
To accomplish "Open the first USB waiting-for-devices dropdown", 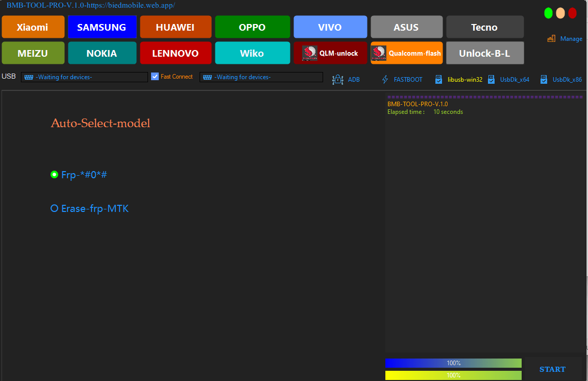I will 84,77.
